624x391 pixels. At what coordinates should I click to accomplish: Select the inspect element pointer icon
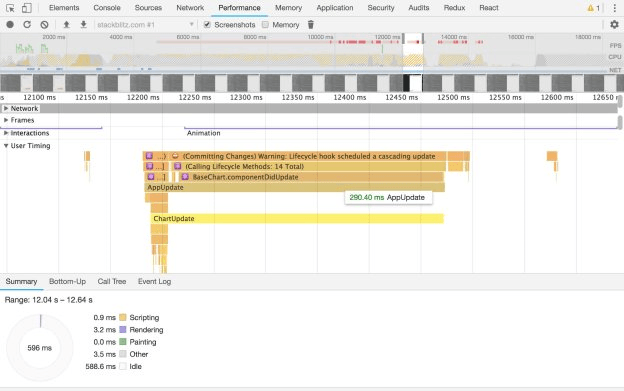pos(10,8)
